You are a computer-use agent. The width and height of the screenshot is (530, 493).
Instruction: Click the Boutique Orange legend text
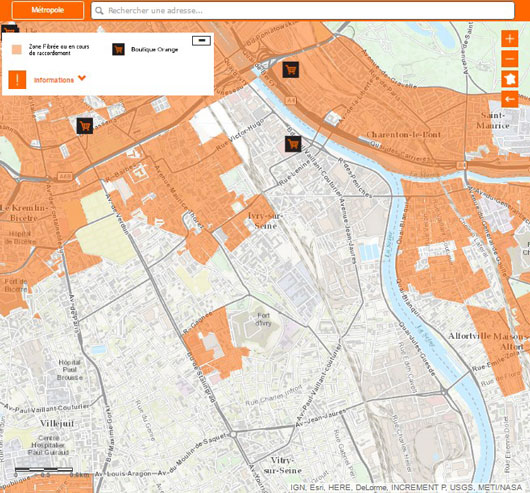[x=154, y=50]
